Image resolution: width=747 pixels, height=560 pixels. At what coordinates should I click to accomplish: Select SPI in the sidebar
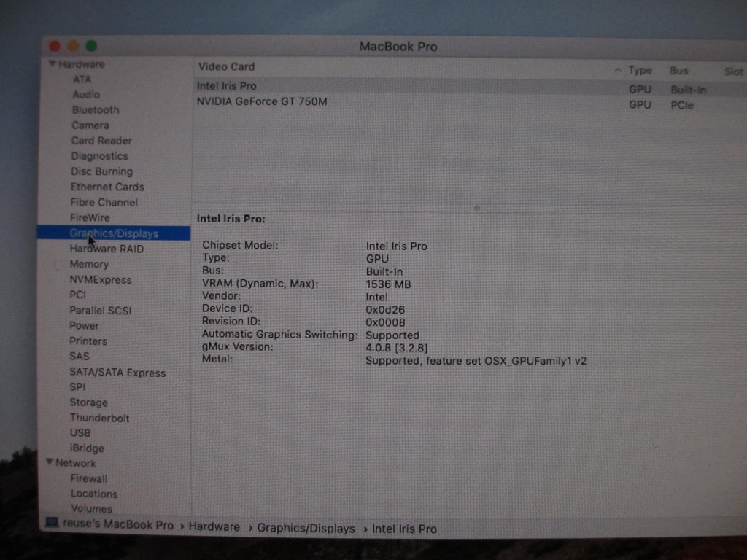coord(77,386)
